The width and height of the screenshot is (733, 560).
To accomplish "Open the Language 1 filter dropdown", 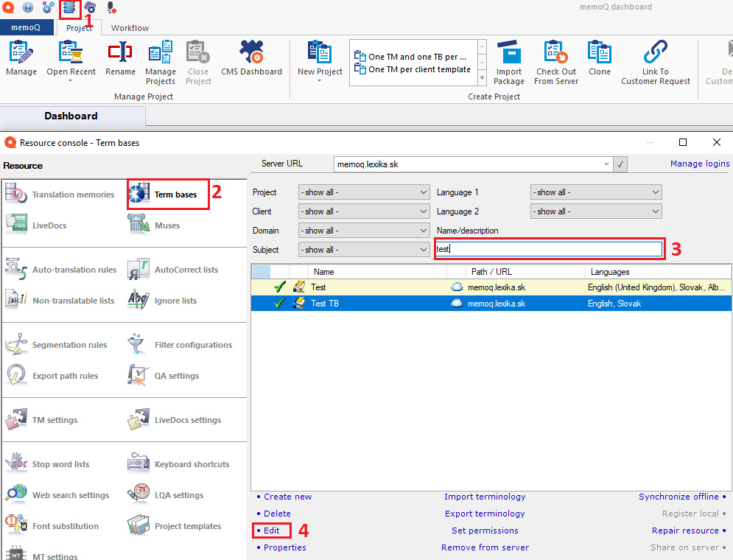I will [596, 192].
